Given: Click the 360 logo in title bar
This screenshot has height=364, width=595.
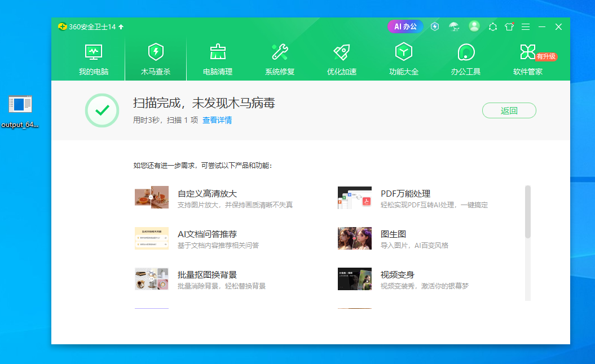Looking at the screenshot, I should tap(62, 26).
